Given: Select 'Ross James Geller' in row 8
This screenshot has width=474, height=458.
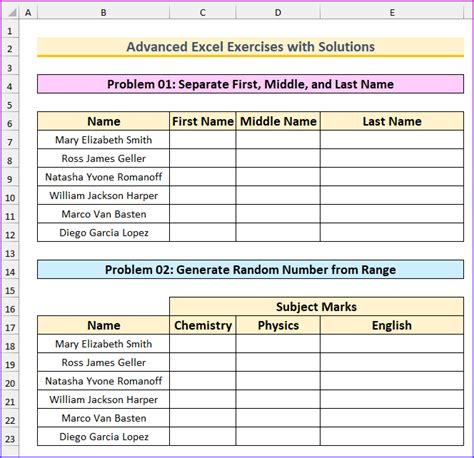Looking at the screenshot, I should click(x=103, y=158).
